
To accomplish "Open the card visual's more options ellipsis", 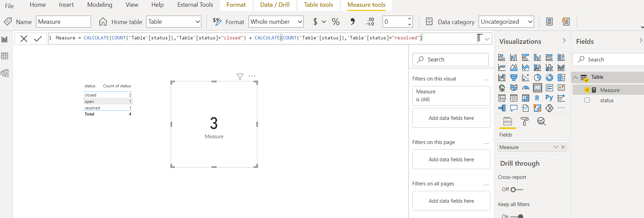I will [252, 76].
